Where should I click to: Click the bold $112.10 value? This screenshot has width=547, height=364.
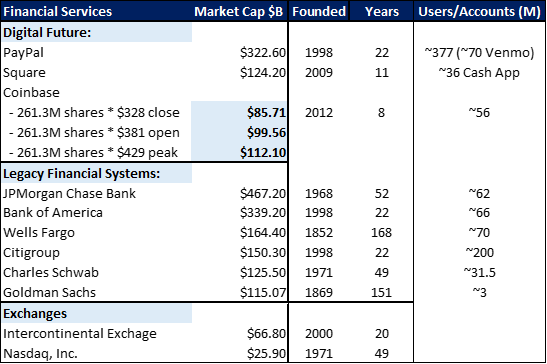263,153
